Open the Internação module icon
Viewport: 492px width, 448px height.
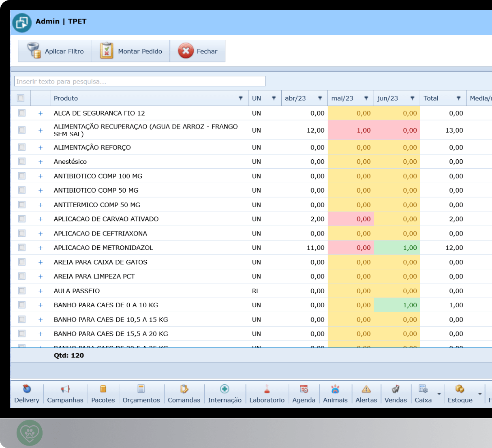pos(225,389)
